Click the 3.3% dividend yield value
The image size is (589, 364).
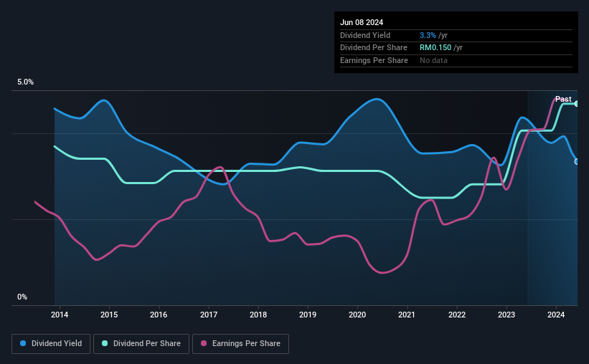coord(428,35)
